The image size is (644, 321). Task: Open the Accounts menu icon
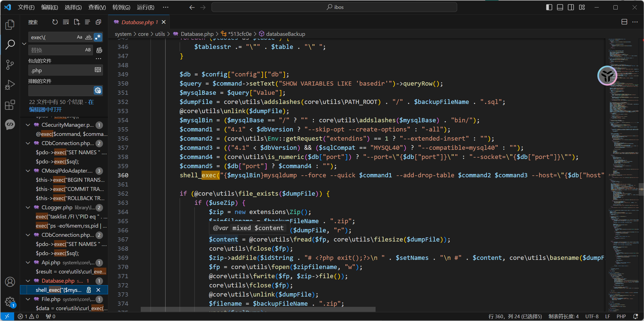coord(10,282)
